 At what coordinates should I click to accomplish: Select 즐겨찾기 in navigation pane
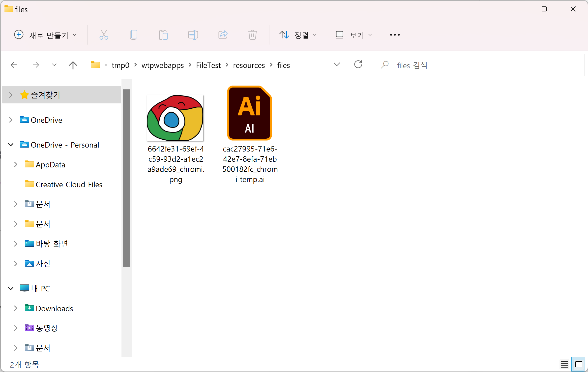(x=46, y=95)
